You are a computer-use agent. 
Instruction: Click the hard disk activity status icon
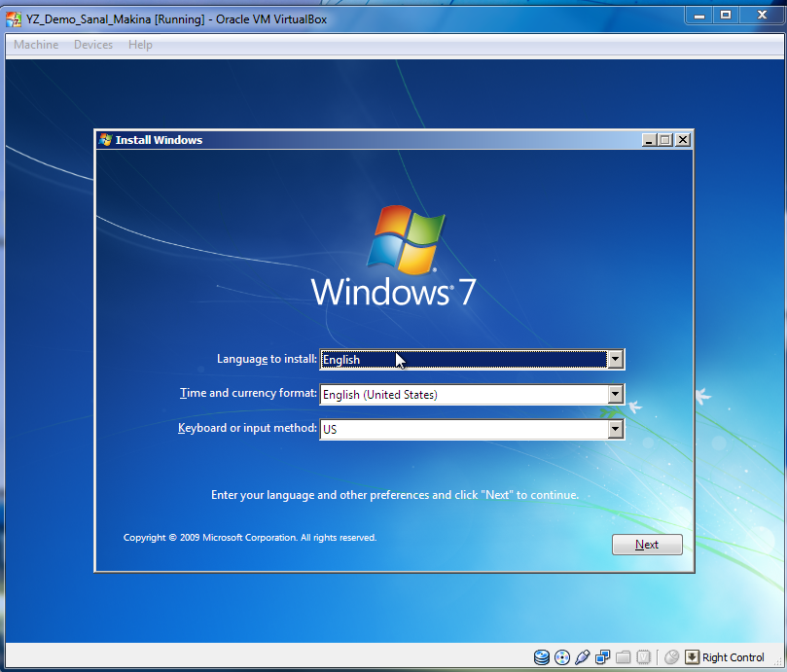(541, 657)
